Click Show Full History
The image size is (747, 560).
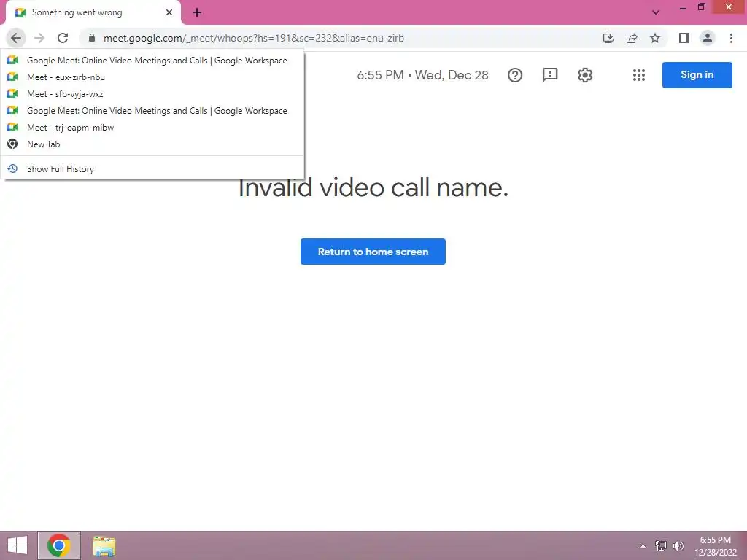pyautogui.click(x=152, y=168)
